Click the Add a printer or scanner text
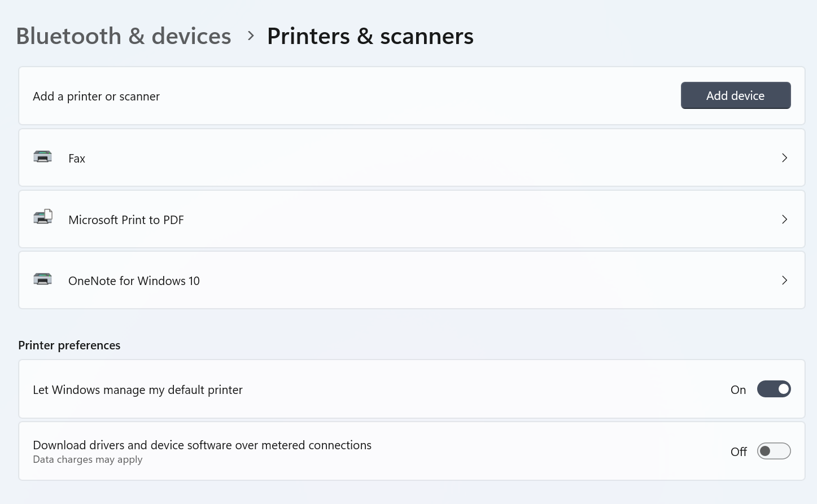 click(96, 97)
